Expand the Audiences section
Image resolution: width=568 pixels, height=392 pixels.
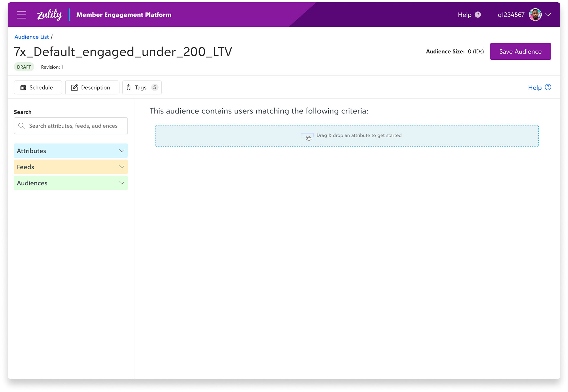tap(71, 183)
